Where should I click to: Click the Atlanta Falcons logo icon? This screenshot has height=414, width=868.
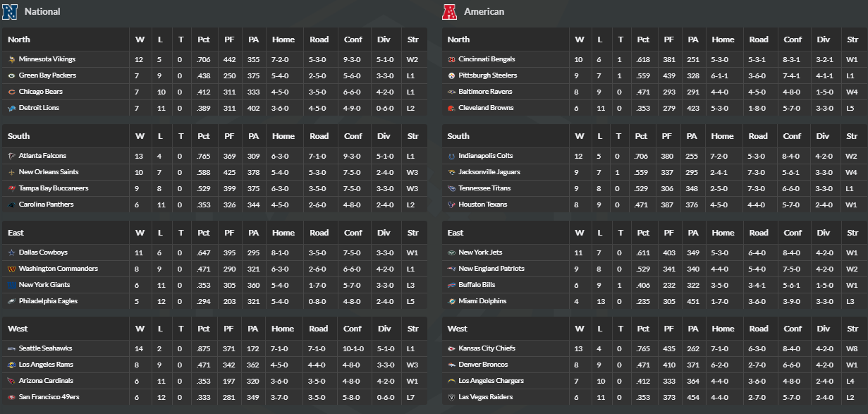pos(11,156)
